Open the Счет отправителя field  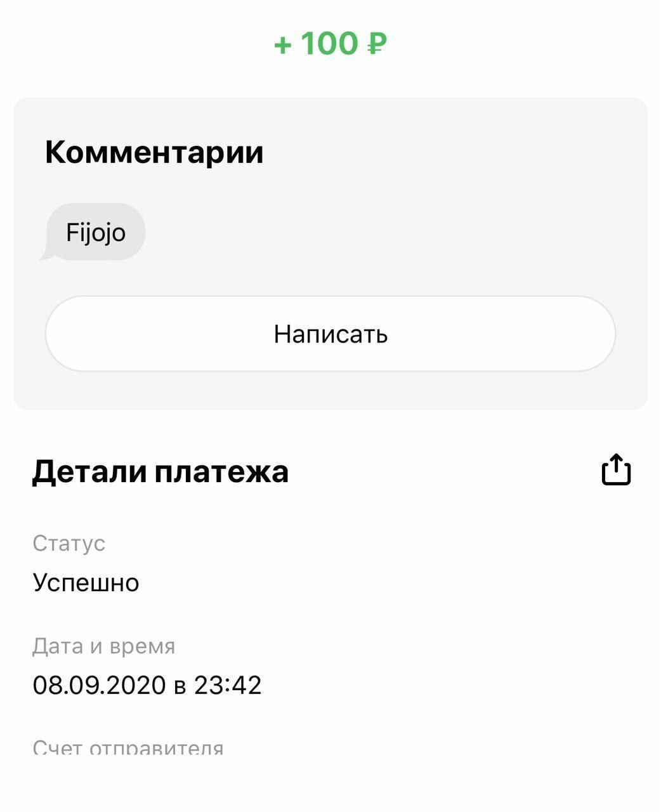coord(128,749)
